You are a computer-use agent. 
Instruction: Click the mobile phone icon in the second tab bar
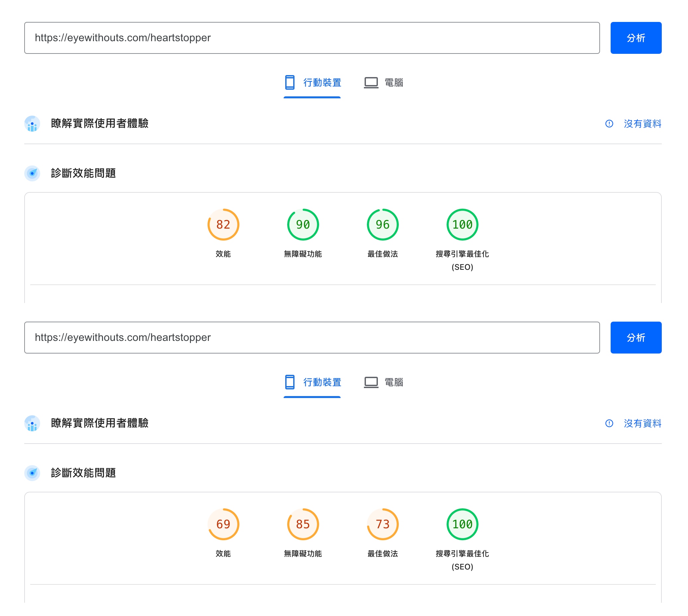[290, 382]
